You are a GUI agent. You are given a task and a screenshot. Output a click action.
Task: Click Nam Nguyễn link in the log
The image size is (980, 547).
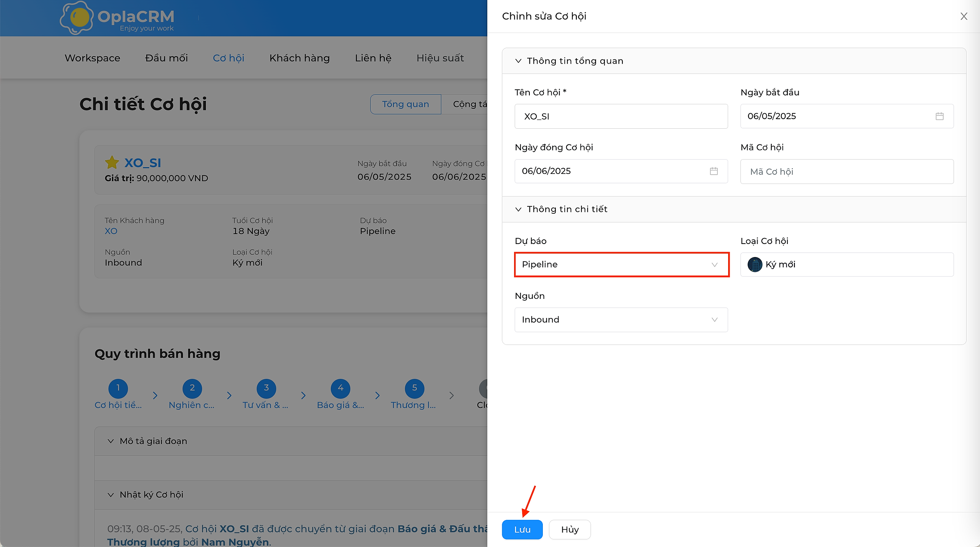(x=235, y=542)
